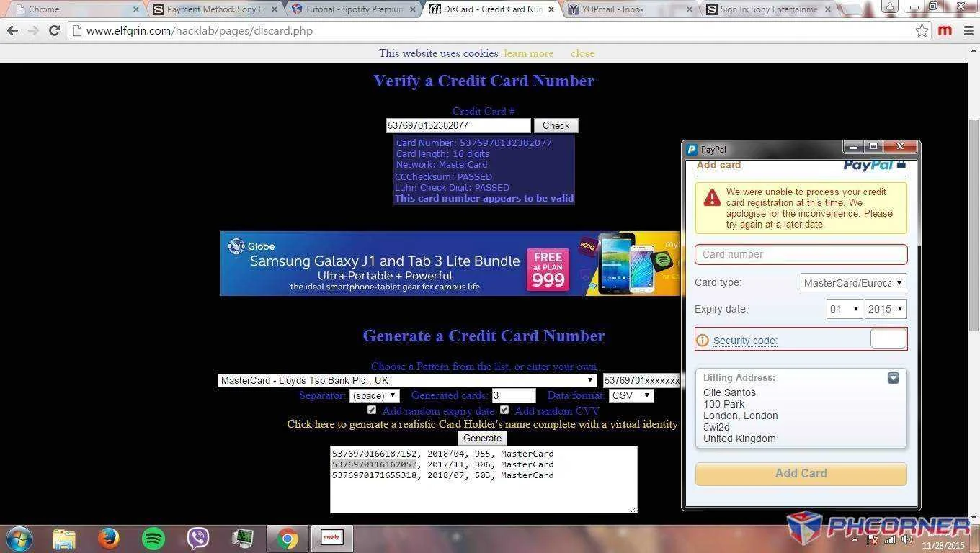Close the Tutorial - Spotify Premium tab
Image resolution: width=980 pixels, height=553 pixels.
click(412, 9)
